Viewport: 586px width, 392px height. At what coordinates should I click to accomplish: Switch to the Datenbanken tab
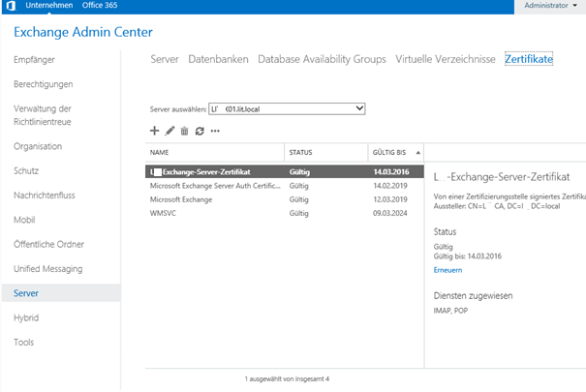tap(218, 59)
